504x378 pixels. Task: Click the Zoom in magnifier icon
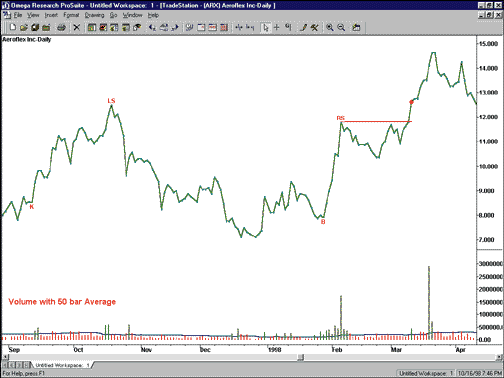click(x=330, y=27)
